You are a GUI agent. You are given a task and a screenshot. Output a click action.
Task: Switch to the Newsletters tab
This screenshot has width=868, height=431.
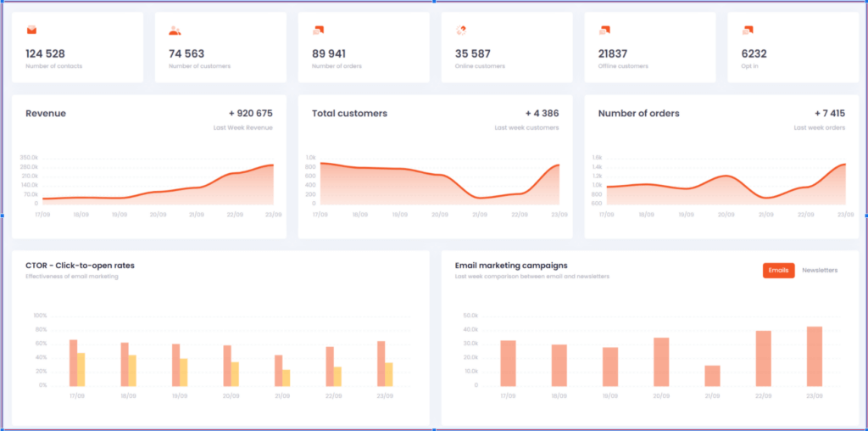(820, 271)
